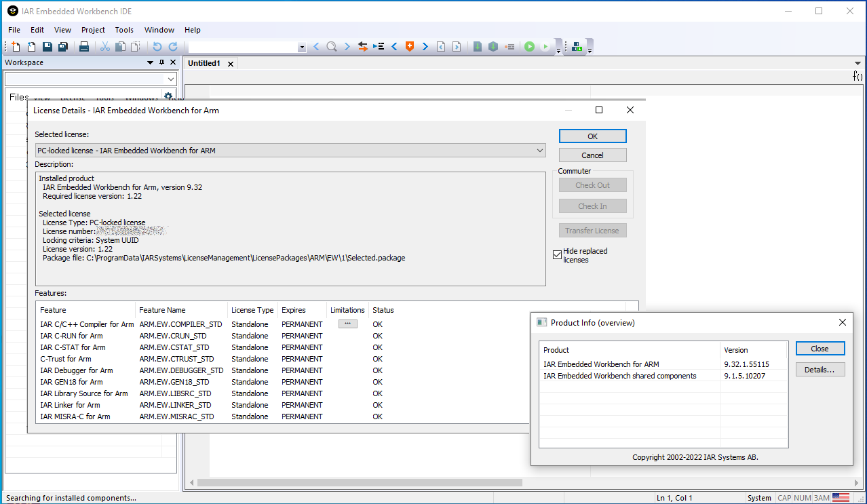Create a new document from the toolbar
Screen dimensions: 867x504
(16, 47)
